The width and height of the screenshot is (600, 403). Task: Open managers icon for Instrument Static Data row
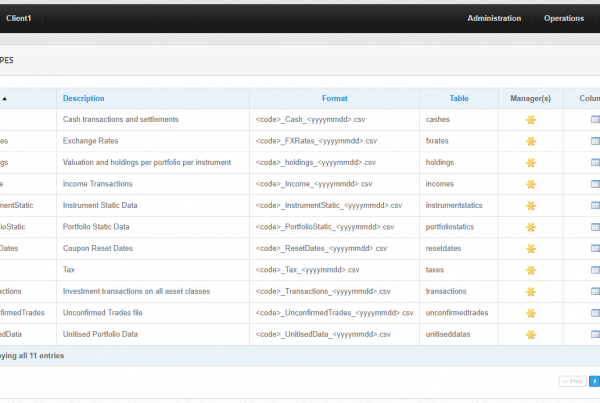click(x=530, y=206)
